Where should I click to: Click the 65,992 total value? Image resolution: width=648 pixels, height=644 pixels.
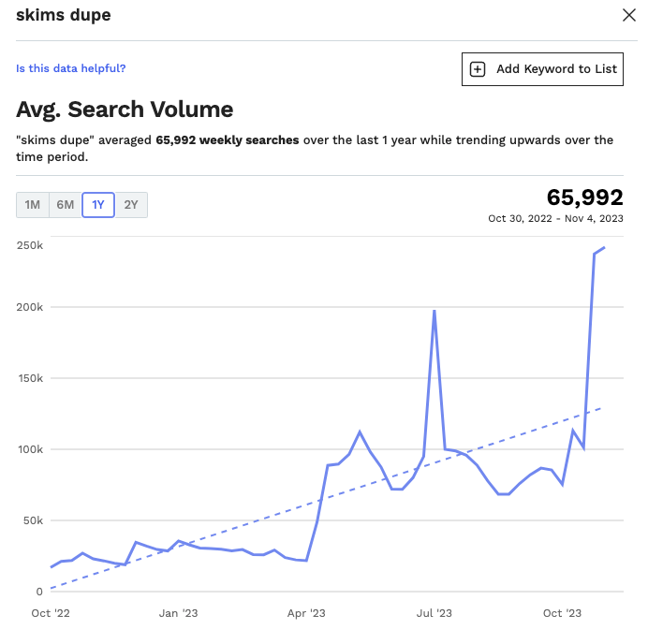(584, 198)
